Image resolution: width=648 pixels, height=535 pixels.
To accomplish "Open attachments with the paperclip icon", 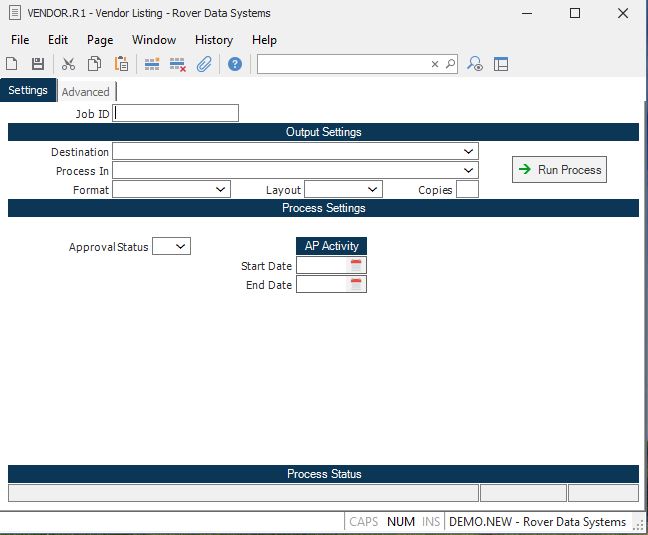I will tap(204, 64).
